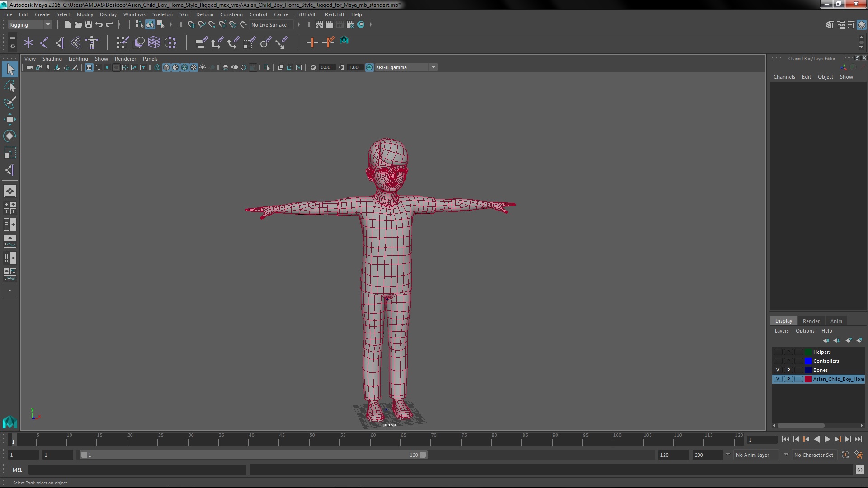
Task: Click the Snap to grids icon
Action: [191, 25]
